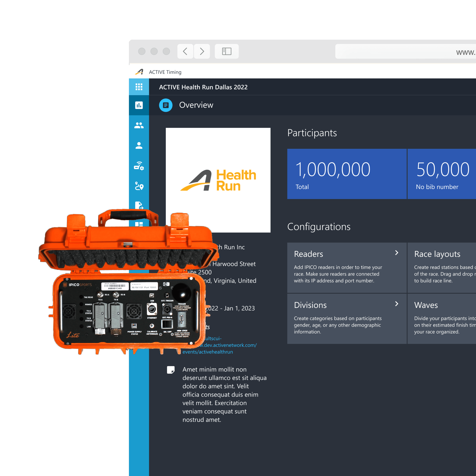Open reader settings wifi-gear sidebar icon
476x476 pixels.
[x=139, y=166]
